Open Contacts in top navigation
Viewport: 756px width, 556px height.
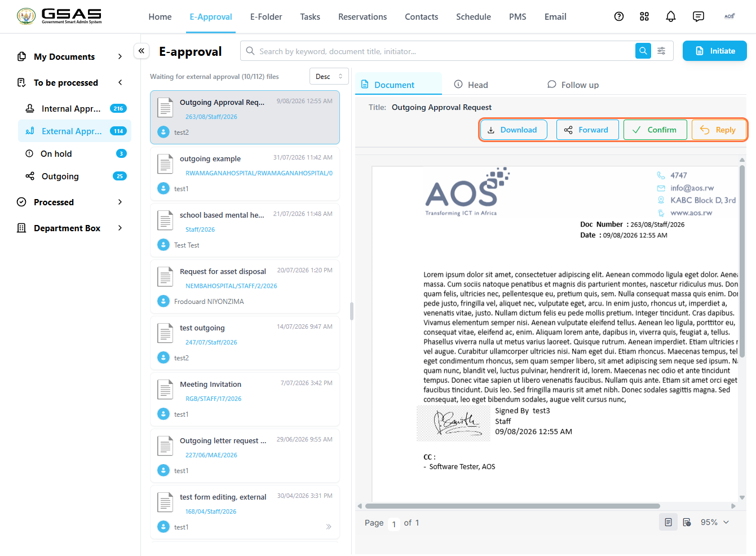tap(421, 17)
